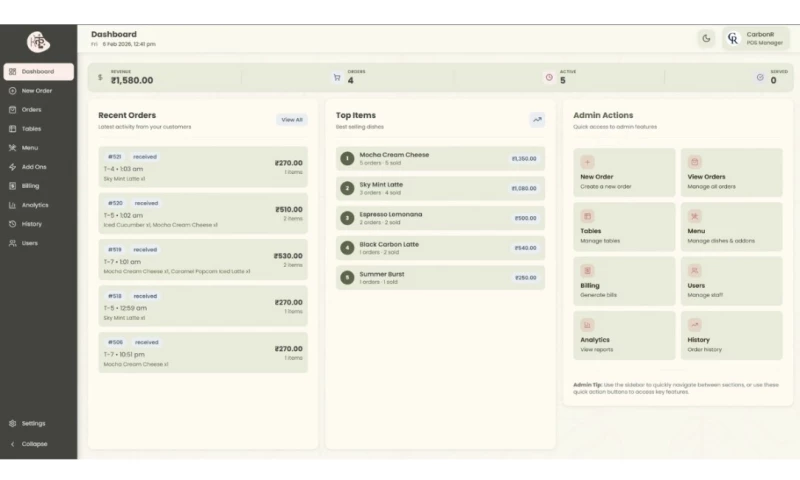Click the revenue dollar icon
Image resolution: width=800 pixels, height=480 pixels.
click(100, 77)
